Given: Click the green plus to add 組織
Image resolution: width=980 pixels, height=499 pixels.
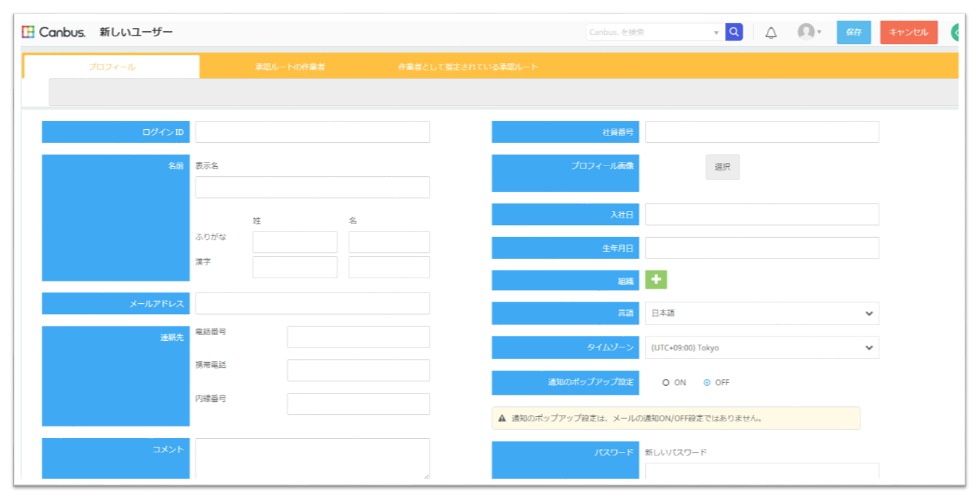Looking at the screenshot, I should coord(656,279).
